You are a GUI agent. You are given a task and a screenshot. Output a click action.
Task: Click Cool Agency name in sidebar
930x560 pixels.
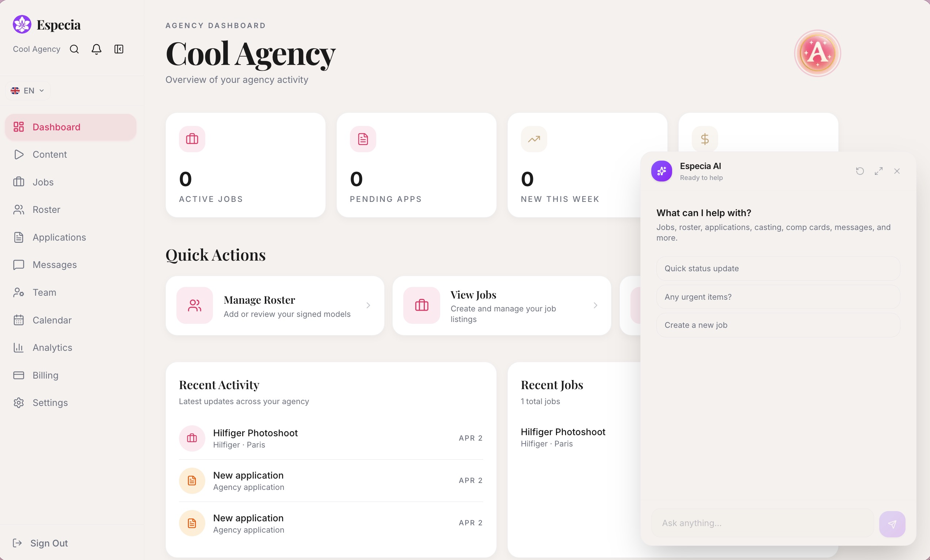[37, 49]
